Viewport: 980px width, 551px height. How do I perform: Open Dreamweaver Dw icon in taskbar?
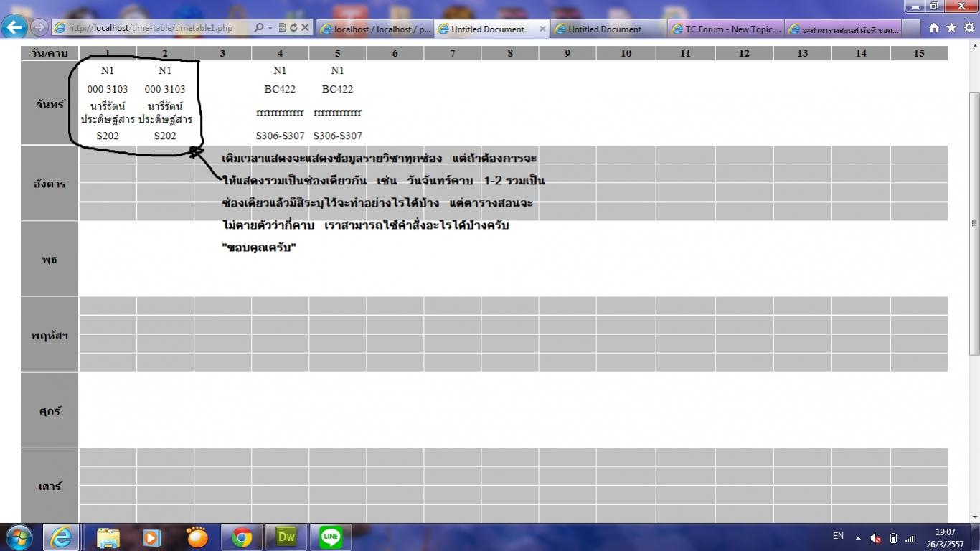(286, 537)
